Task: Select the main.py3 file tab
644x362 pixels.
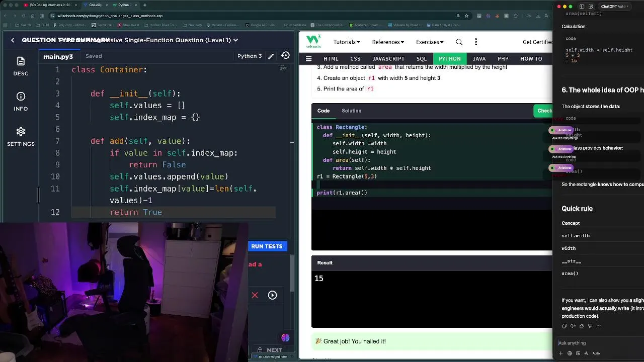Action: 58,56
